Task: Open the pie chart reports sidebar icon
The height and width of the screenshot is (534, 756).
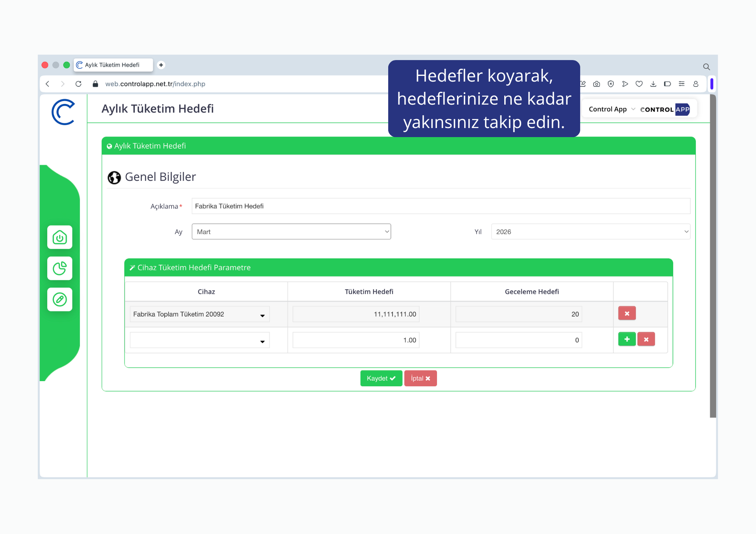Action: coord(60,269)
